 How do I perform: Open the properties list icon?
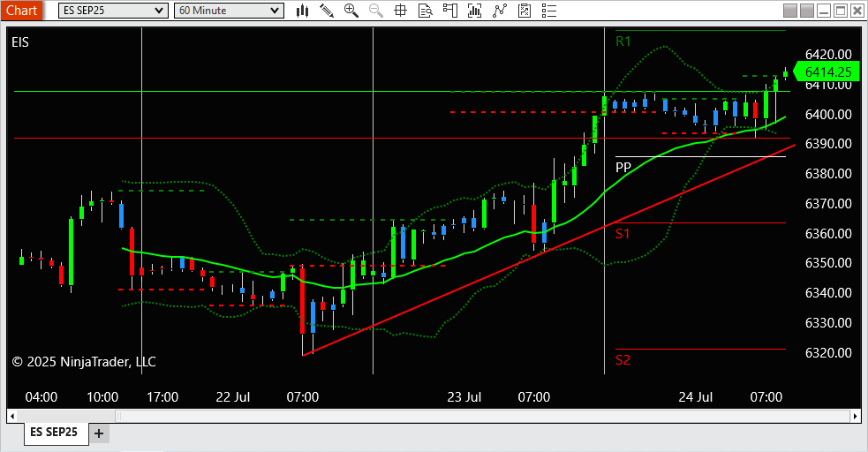(x=549, y=11)
